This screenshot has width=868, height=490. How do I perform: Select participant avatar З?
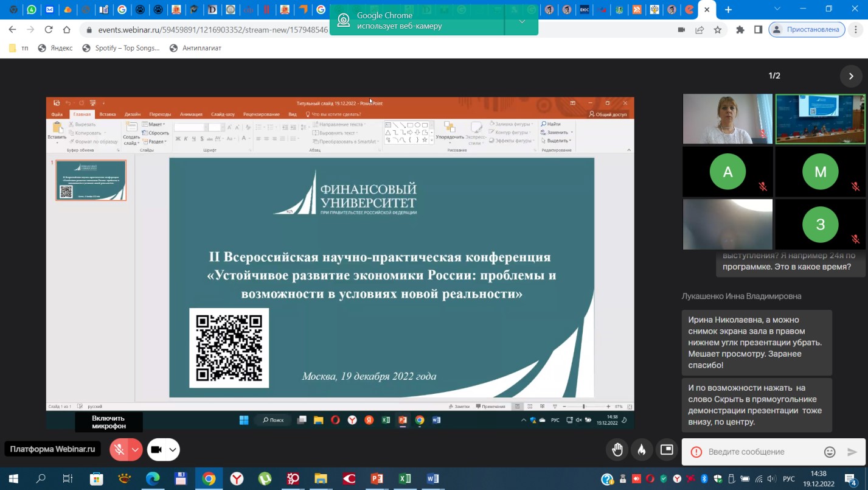point(820,224)
